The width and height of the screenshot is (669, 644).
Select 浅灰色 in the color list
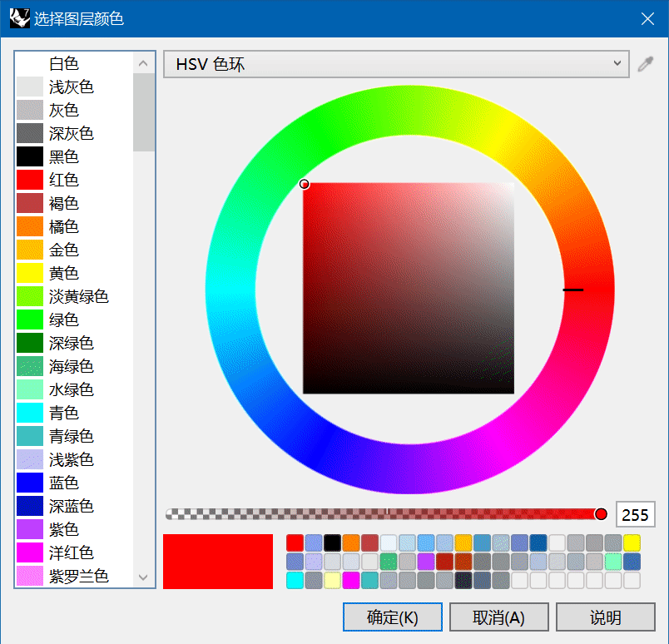click(74, 87)
